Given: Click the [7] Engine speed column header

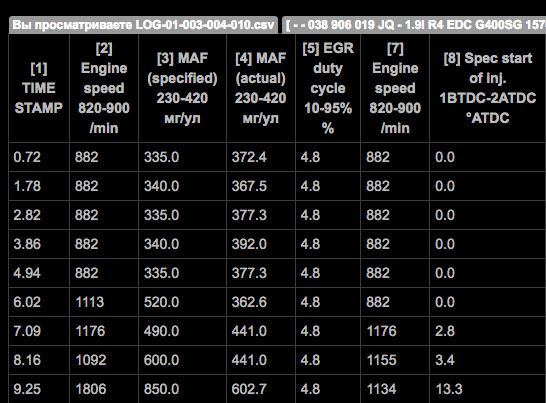Looking at the screenshot, I should click(395, 88).
